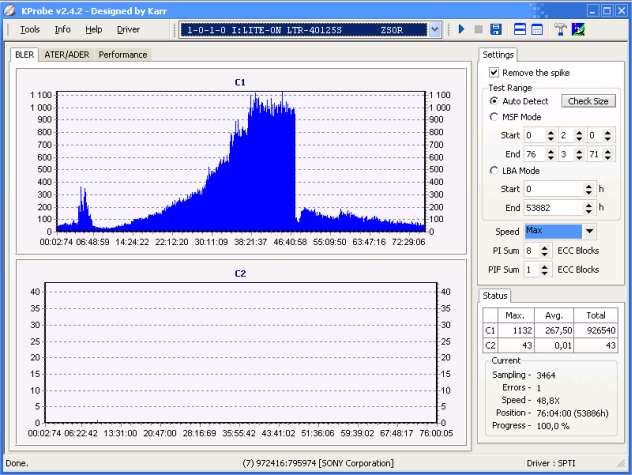Viewport: 632px width, 475px height.
Task: Adjust the MSF Start minutes stepper arrows
Action: click(x=551, y=135)
